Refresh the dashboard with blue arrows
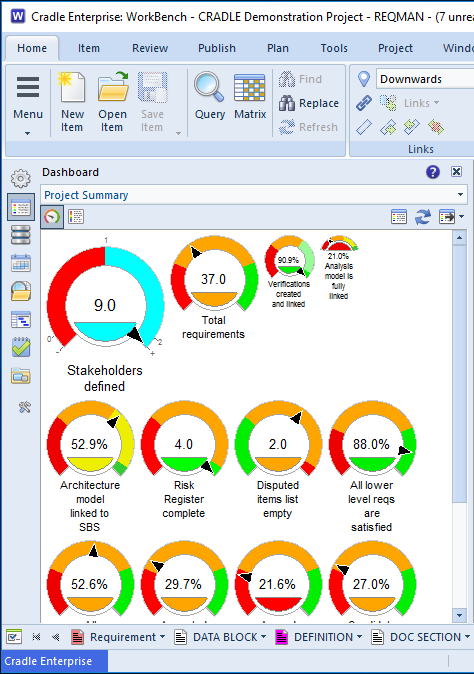The height and width of the screenshot is (674, 474). pos(422,217)
